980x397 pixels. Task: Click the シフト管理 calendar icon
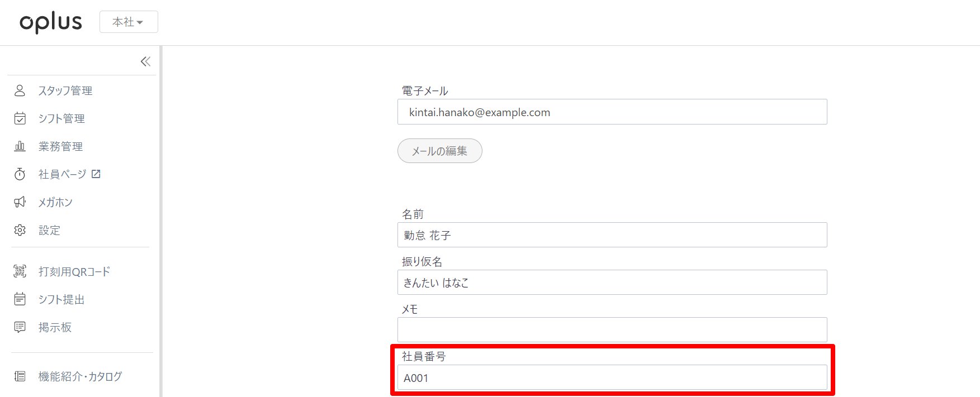point(20,118)
